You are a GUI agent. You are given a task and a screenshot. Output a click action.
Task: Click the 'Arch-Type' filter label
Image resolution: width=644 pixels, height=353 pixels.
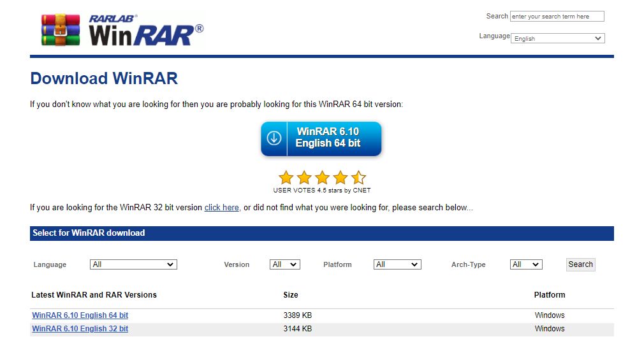point(468,265)
